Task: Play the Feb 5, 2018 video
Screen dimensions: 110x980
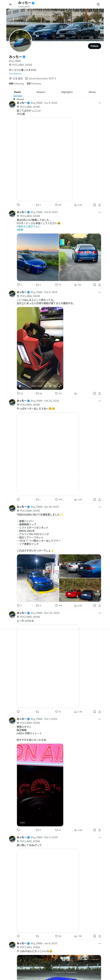Action: 20,386
